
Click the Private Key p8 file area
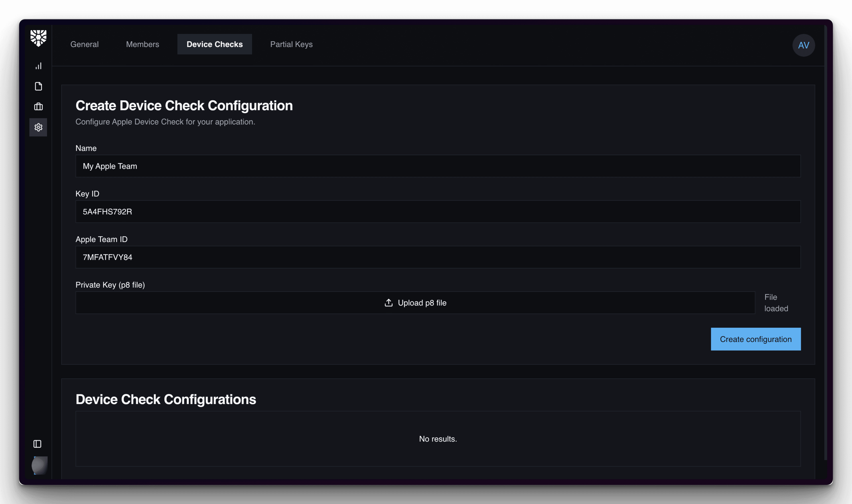point(415,303)
